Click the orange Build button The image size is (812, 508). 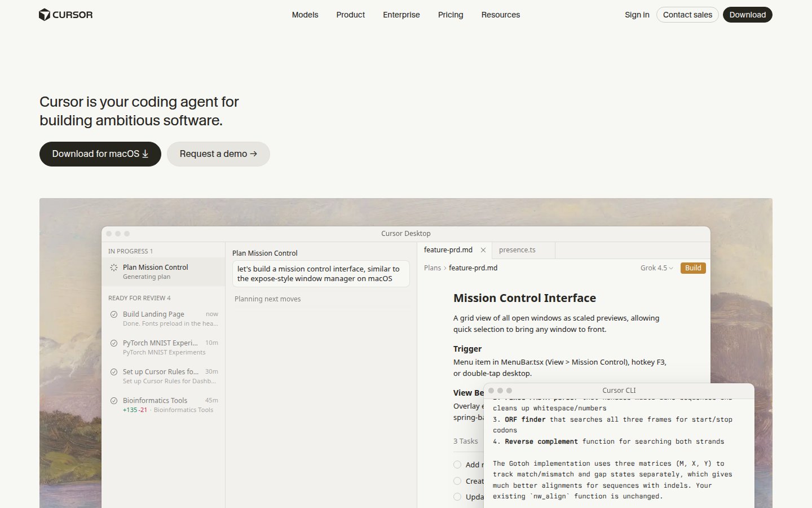(693, 268)
